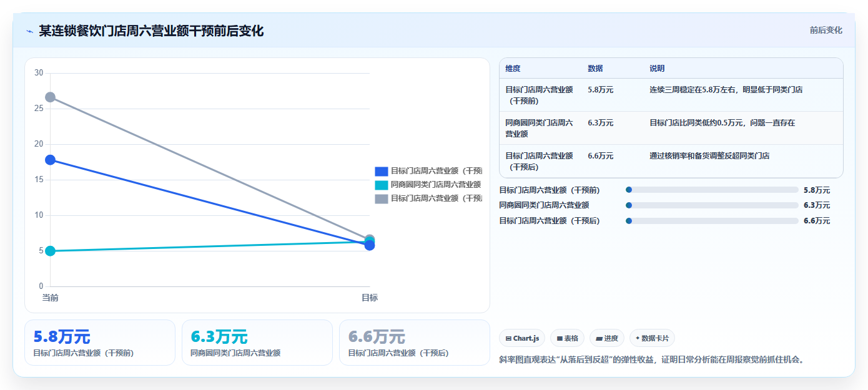Click the 前后变化 tag in header
Screen dimensions: 868x390
[x=826, y=30]
